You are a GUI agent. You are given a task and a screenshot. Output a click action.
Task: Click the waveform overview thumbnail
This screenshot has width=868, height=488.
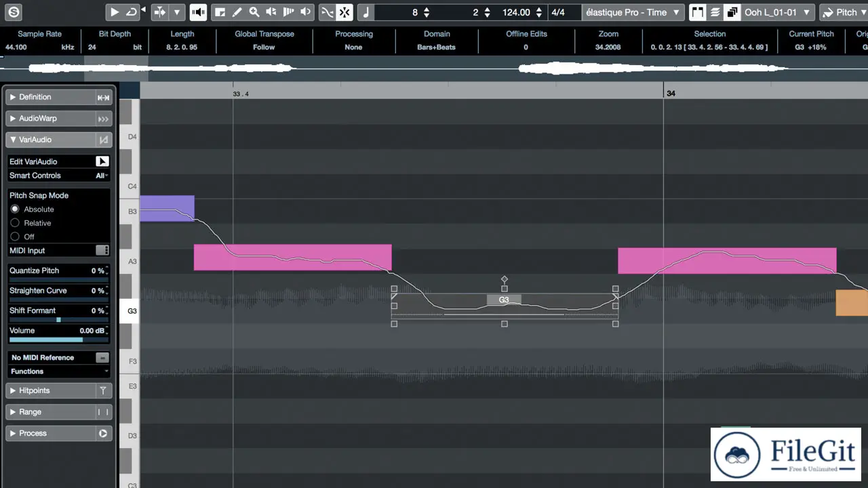pos(434,68)
